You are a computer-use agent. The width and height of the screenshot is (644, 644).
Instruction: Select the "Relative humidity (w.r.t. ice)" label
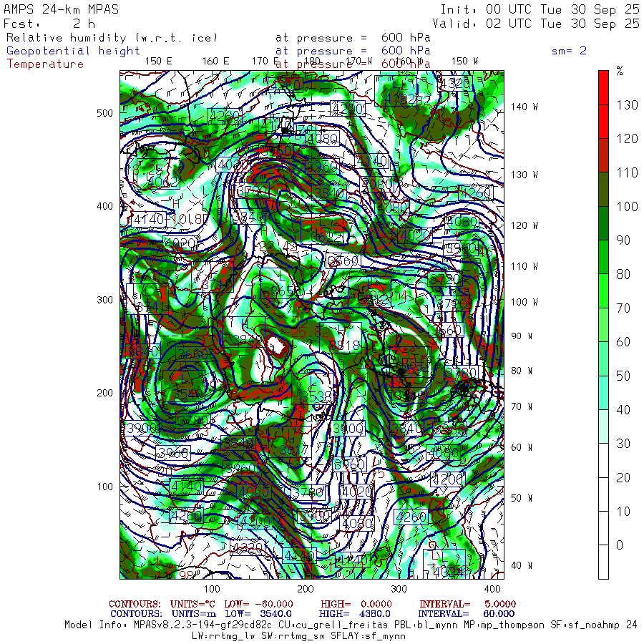[x=112, y=38]
